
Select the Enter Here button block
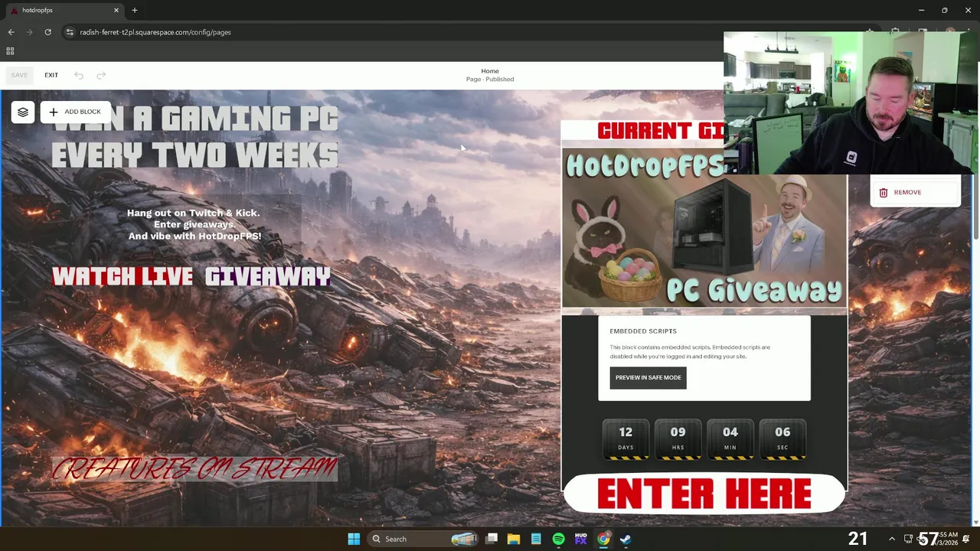coord(704,494)
